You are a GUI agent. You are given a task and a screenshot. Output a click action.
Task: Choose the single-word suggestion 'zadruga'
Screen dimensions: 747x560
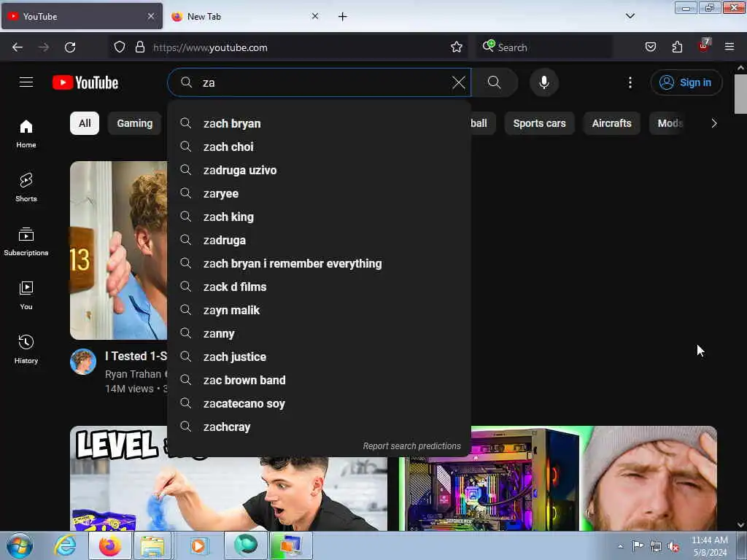coord(320,240)
